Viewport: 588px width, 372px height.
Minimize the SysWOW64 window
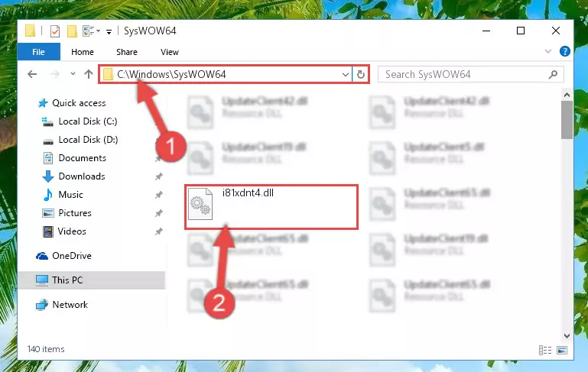tap(486, 31)
